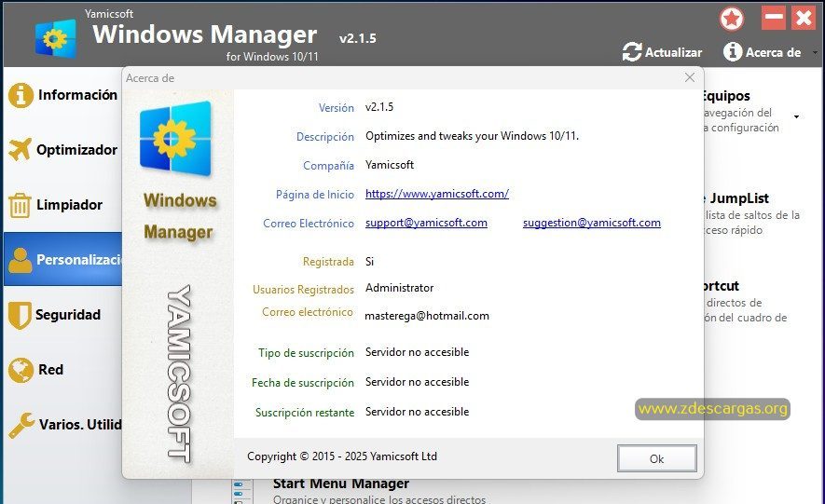Close the Acerca de dialog
The image size is (825, 504).
pyautogui.click(x=690, y=77)
